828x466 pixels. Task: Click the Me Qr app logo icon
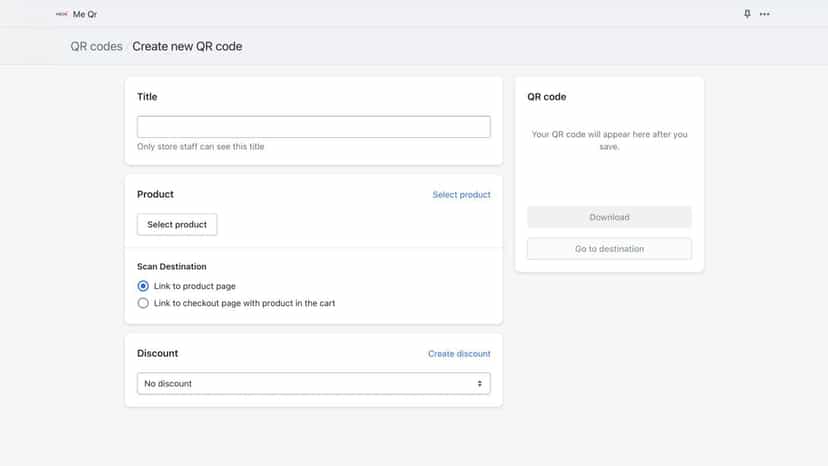pyautogui.click(x=62, y=14)
